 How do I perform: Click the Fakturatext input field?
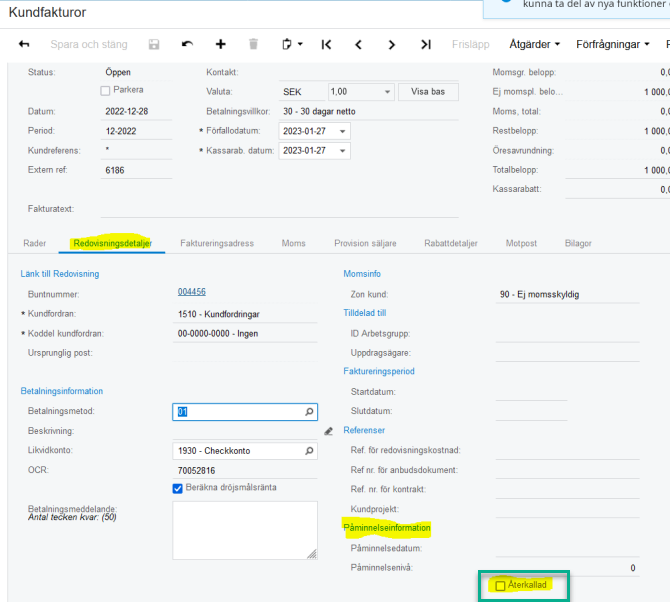[279, 209]
